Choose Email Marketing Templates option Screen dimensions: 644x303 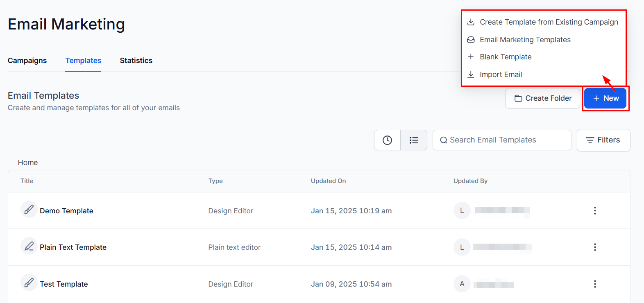[525, 40]
